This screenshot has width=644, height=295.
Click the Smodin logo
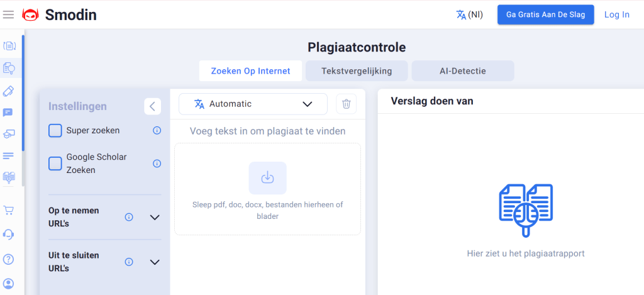click(x=60, y=14)
